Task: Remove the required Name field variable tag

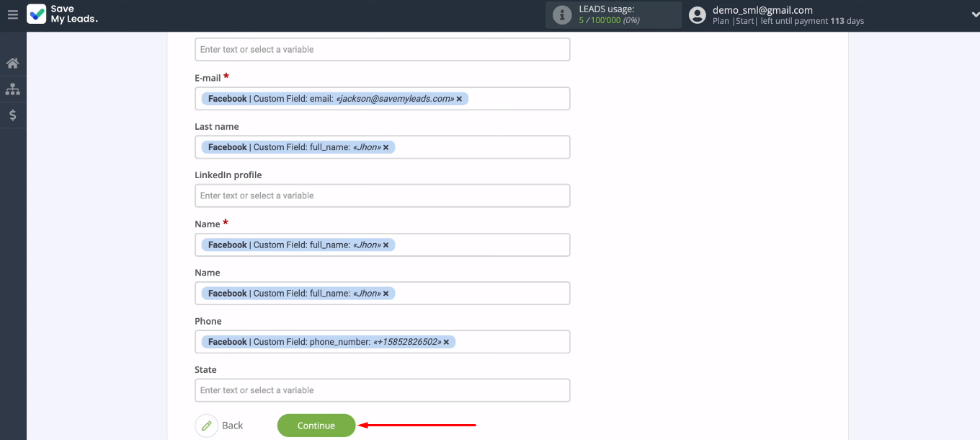Action: 386,245
